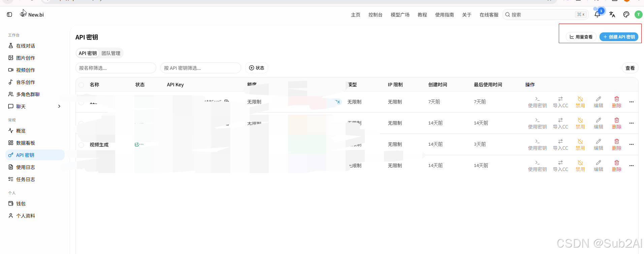
Task: Disable the 视频生成 key with 禁用
Action: (x=580, y=144)
